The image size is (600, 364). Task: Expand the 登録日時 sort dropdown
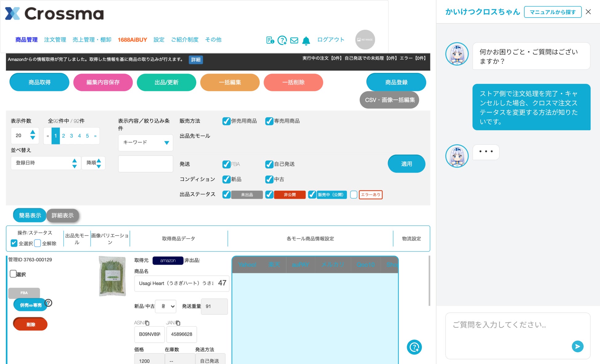[46, 163]
